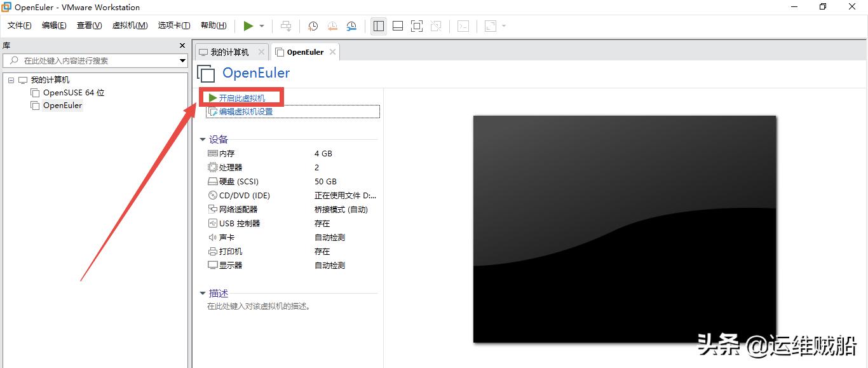868x368 pixels.
Task: Collapse the 描述 section
Action: pyautogui.click(x=203, y=294)
